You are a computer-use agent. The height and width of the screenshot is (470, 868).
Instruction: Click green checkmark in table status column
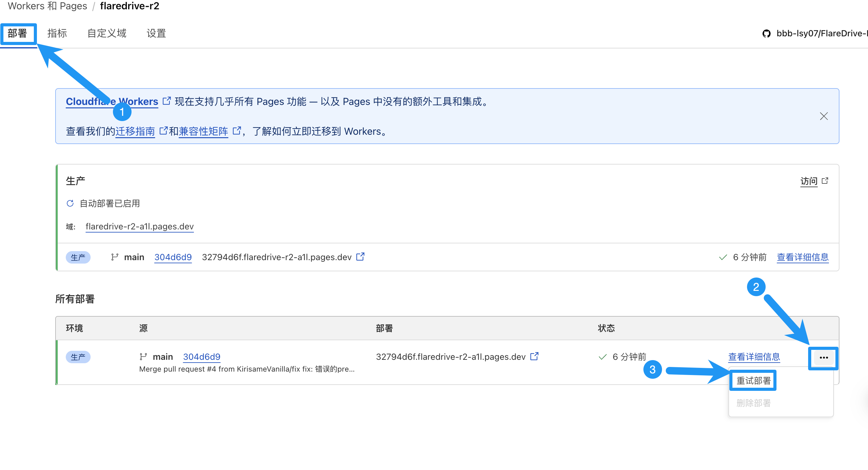[x=602, y=357]
